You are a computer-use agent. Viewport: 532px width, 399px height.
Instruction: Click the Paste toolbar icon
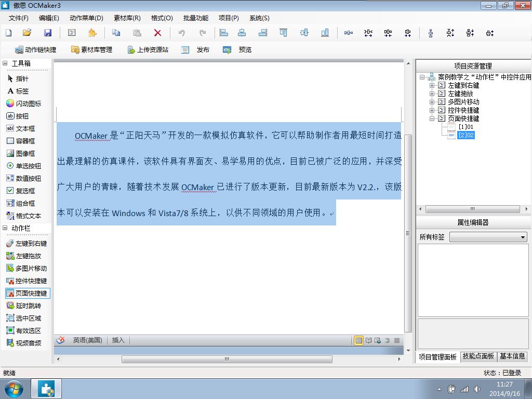[x=137, y=33]
